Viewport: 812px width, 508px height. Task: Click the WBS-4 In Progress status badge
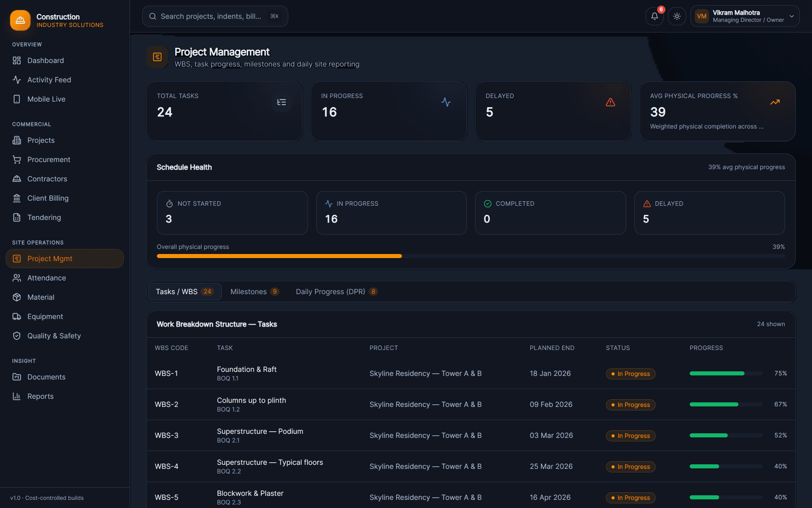tap(631, 467)
